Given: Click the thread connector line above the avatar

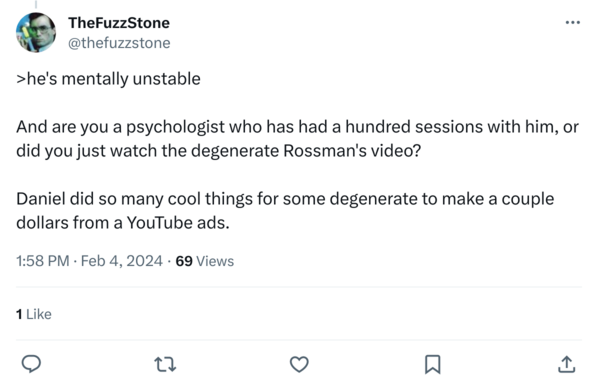Looking at the screenshot, I should (x=36, y=5).
